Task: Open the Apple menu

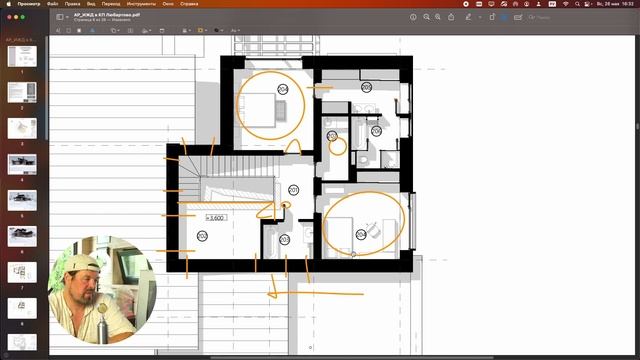Action: 9,4
